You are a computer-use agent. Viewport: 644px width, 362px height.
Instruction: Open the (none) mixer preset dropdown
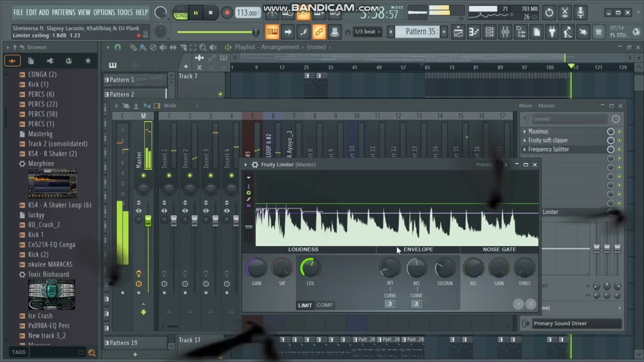569,119
